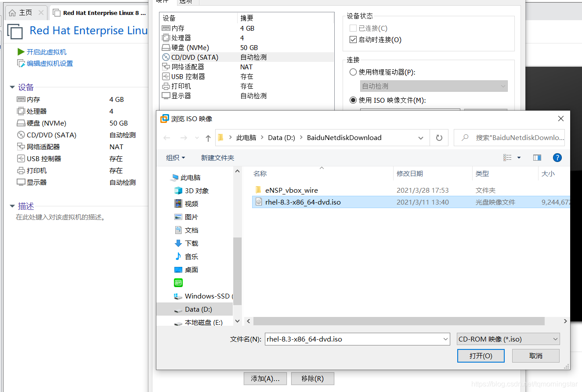
Task: Click the search BaiduNetdiskDownload field
Action: tap(510, 138)
